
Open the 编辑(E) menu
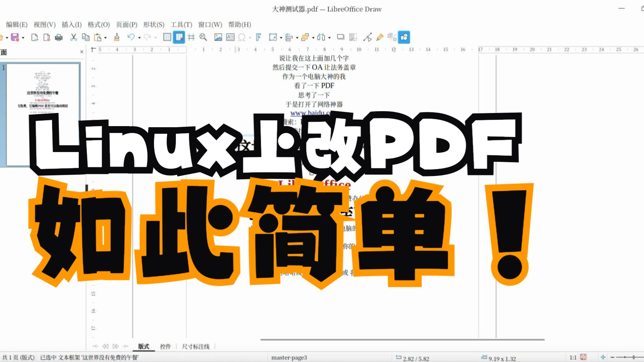pos(17,24)
